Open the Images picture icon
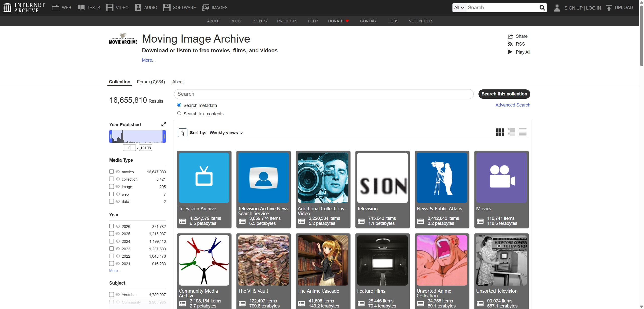This screenshot has height=309, width=644. 206,8
